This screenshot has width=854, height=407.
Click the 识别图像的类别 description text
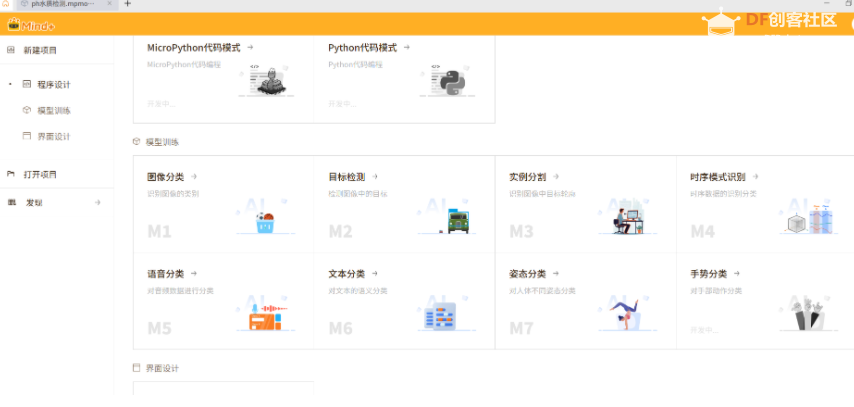(173, 193)
